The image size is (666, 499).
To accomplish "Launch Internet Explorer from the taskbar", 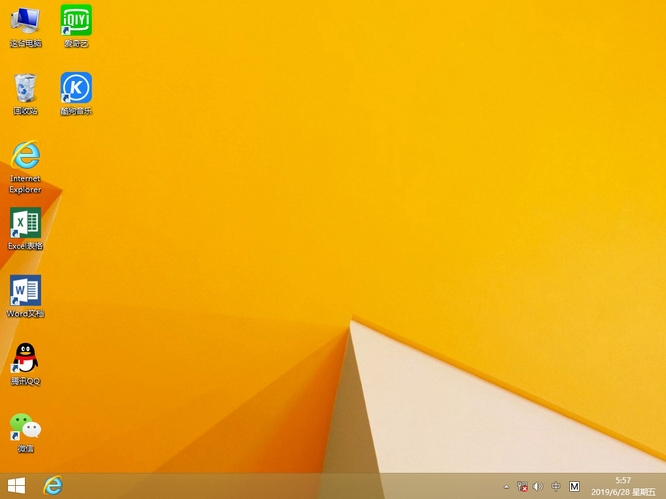I will [x=53, y=485].
